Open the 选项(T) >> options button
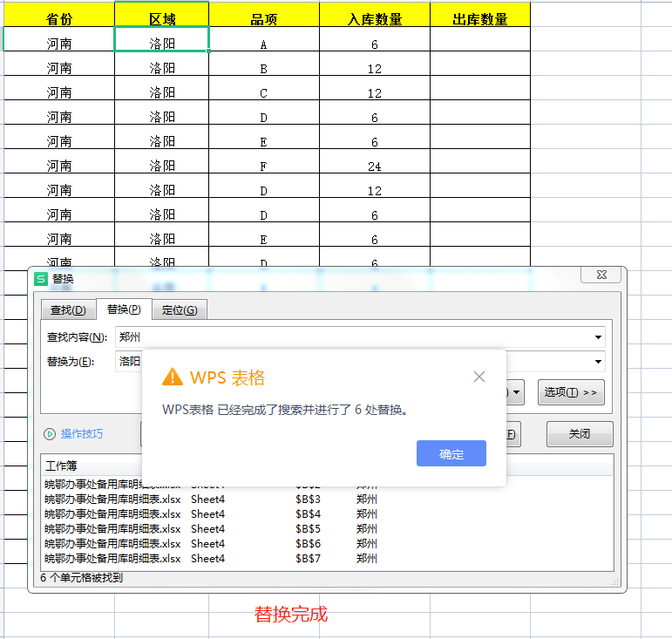 [x=571, y=392]
